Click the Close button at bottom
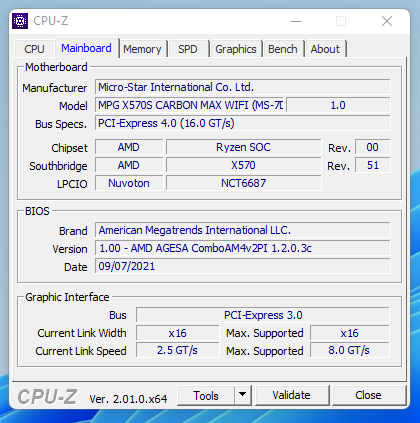Viewport: 420px width, 423px height. [369, 396]
